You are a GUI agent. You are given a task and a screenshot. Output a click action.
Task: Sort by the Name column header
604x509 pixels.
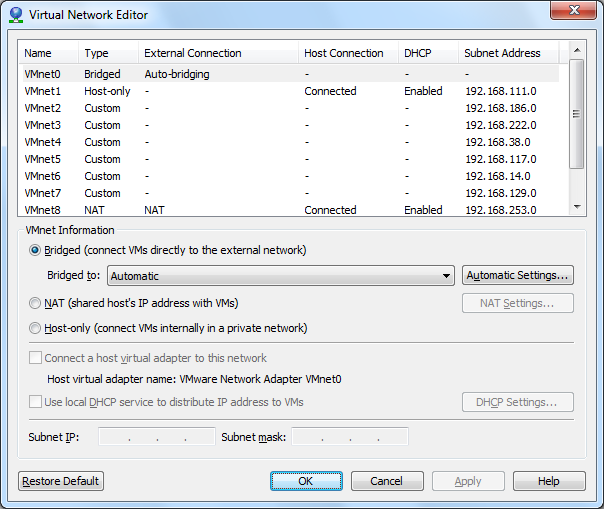[x=48, y=53]
